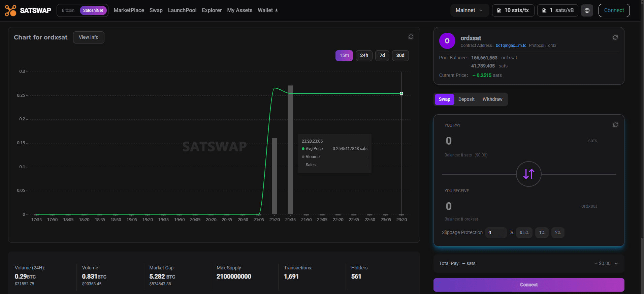Open the language globe selector
The image size is (644, 294).
tap(587, 10)
